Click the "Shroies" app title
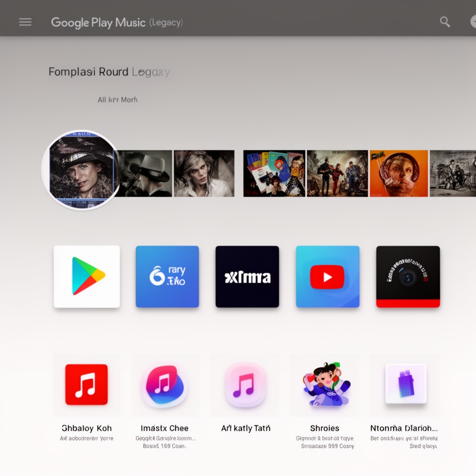This screenshot has height=476, width=476. pyautogui.click(x=324, y=428)
